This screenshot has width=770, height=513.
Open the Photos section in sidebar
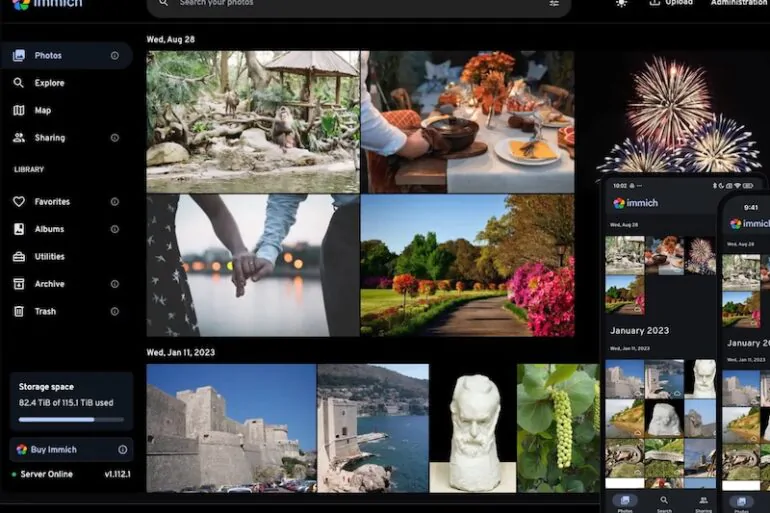click(66, 55)
